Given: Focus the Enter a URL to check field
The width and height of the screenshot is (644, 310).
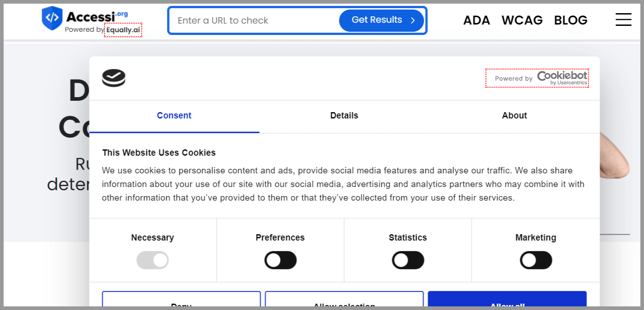Looking at the screenshot, I should (254, 20).
